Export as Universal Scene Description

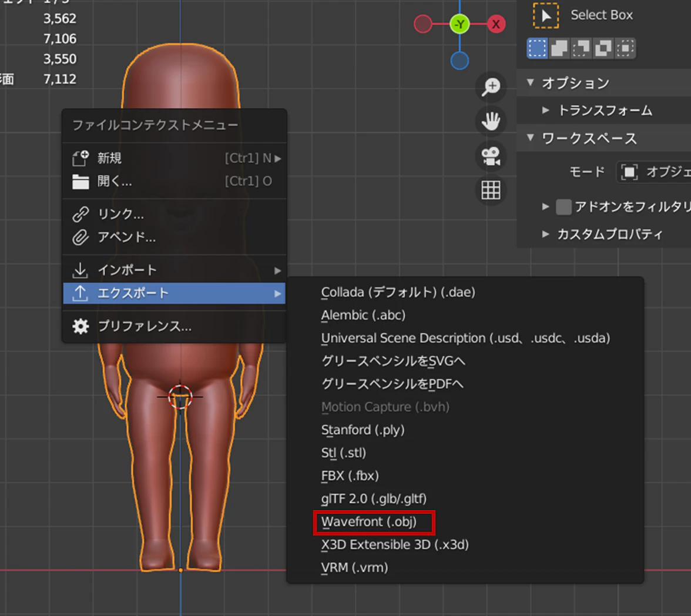(x=465, y=338)
